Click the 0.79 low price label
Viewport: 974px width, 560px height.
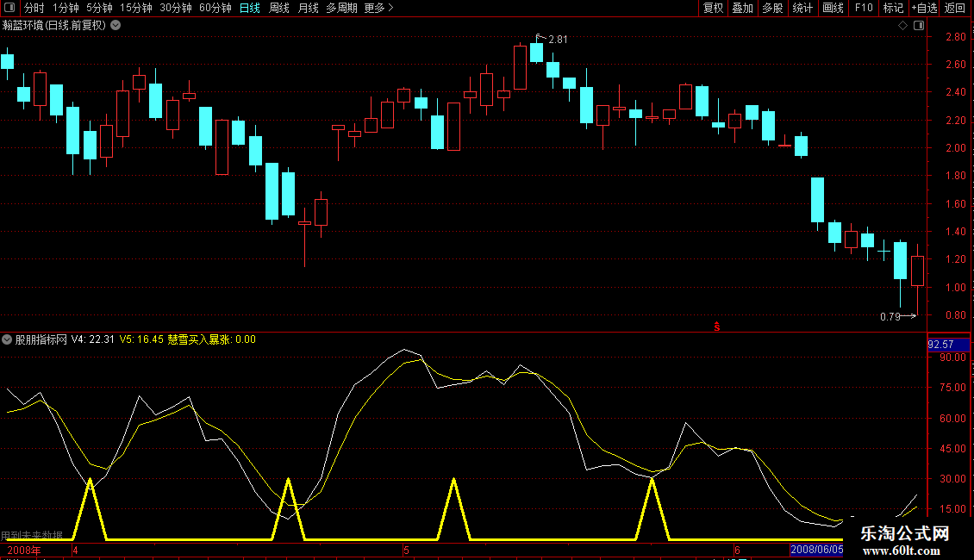[890, 317]
